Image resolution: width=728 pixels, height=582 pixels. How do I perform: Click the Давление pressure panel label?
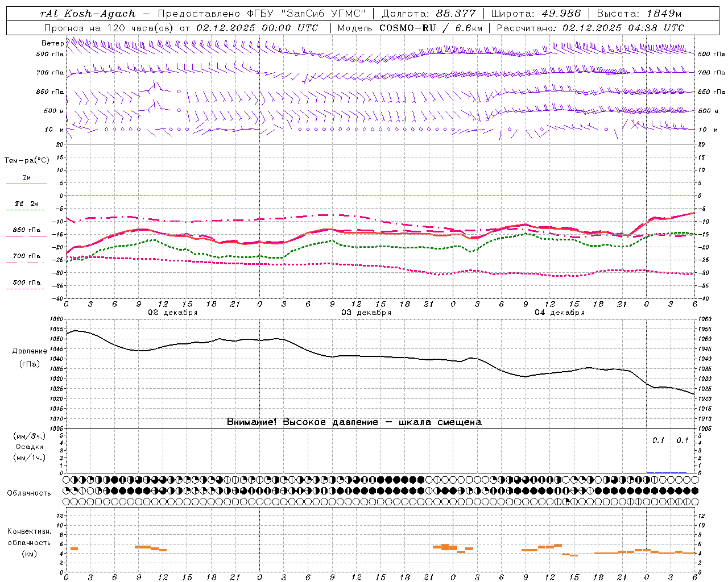pos(30,351)
